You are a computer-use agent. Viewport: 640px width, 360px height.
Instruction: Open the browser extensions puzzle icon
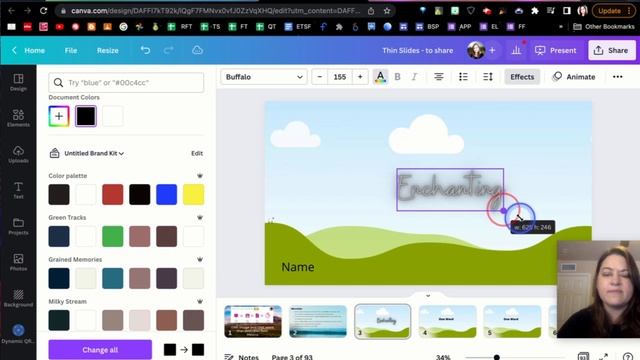click(x=535, y=11)
